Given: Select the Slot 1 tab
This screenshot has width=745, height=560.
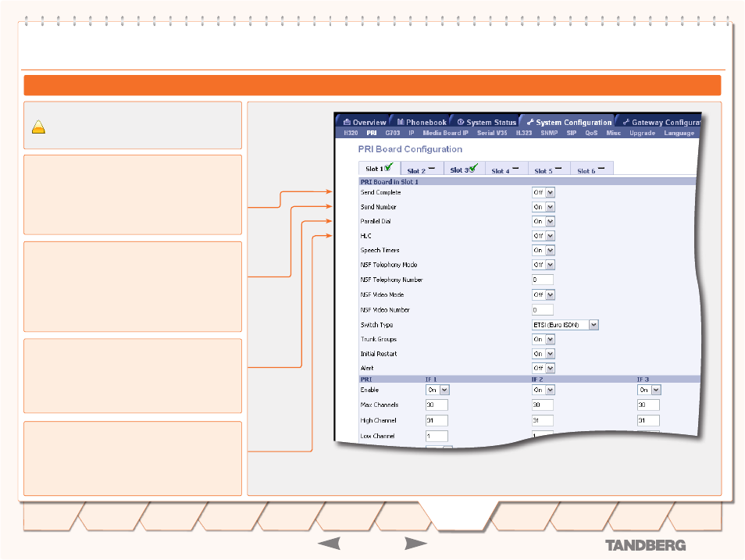Looking at the screenshot, I should (380, 168).
